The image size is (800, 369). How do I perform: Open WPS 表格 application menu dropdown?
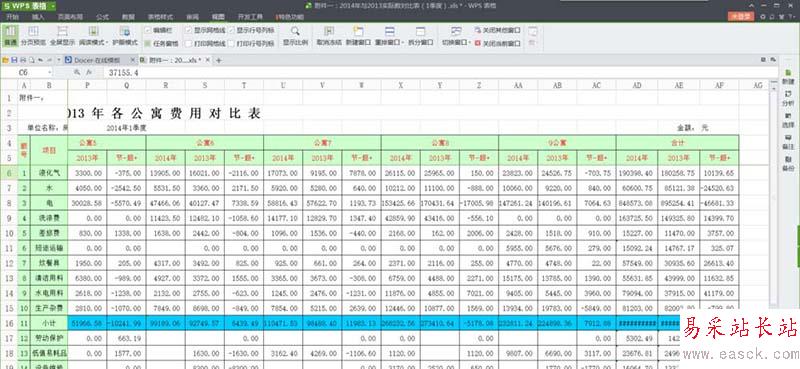(53, 6)
